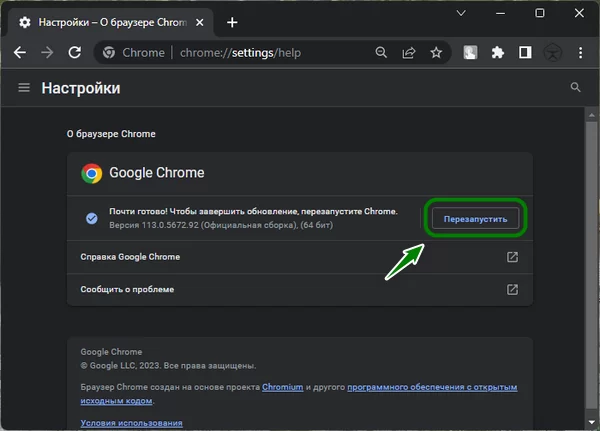Open the Extensions puzzle icon
Image resolution: width=600 pixels, height=431 pixels.
498,52
